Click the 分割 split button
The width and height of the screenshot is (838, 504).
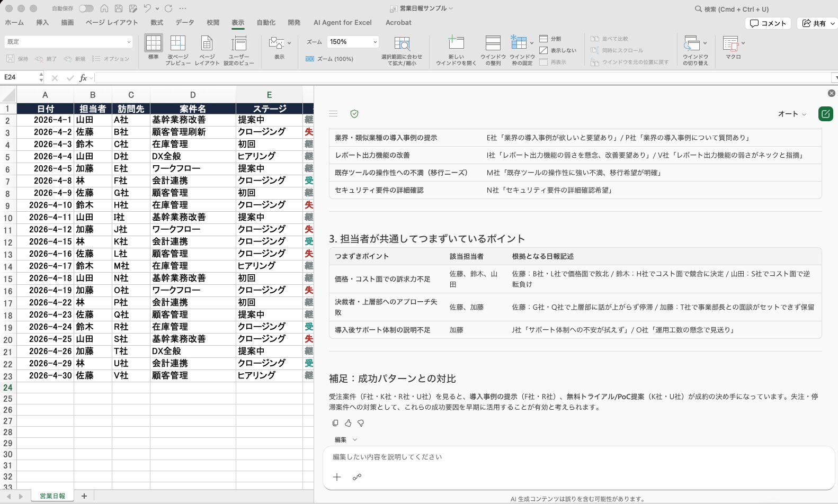(550, 39)
